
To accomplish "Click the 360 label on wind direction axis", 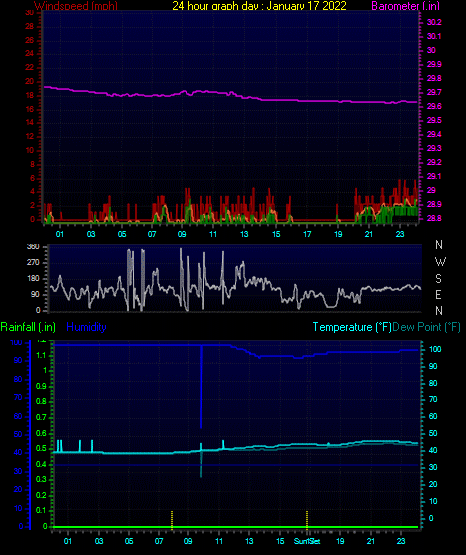I will 33,246.
